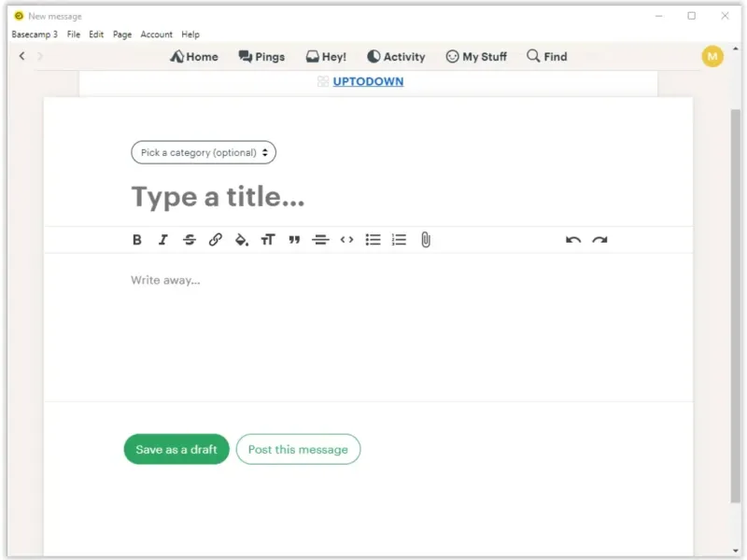Click the scrollbar down arrow

736,551
